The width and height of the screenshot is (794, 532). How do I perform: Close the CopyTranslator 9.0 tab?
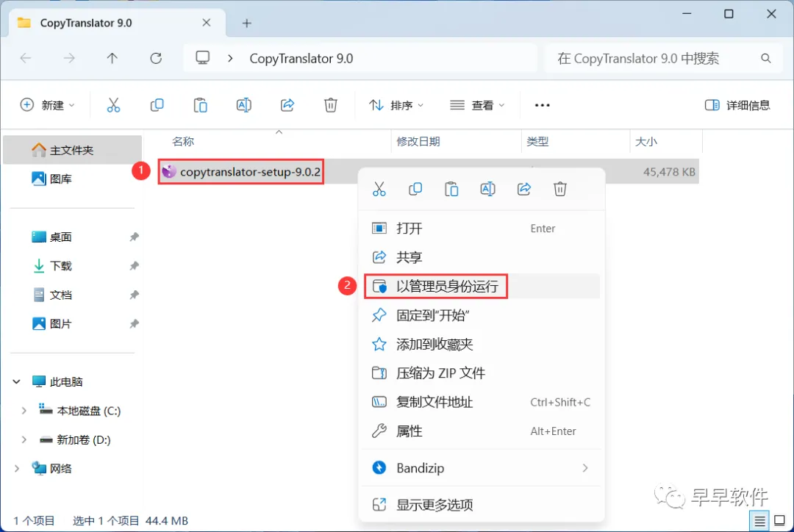click(x=206, y=23)
